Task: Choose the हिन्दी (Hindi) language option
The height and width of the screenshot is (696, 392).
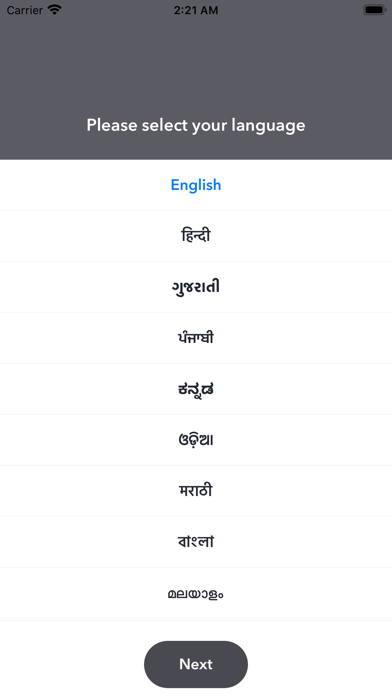Action: click(x=196, y=236)
